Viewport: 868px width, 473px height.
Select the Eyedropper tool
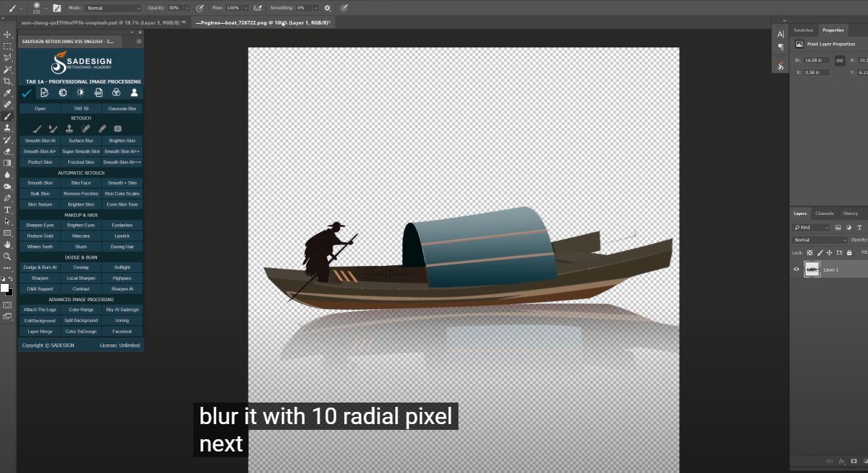[8, 93]
